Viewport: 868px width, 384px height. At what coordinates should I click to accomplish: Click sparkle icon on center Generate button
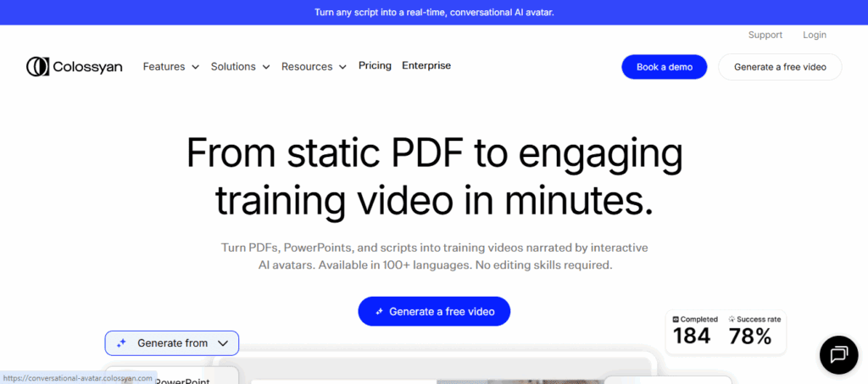379,312
